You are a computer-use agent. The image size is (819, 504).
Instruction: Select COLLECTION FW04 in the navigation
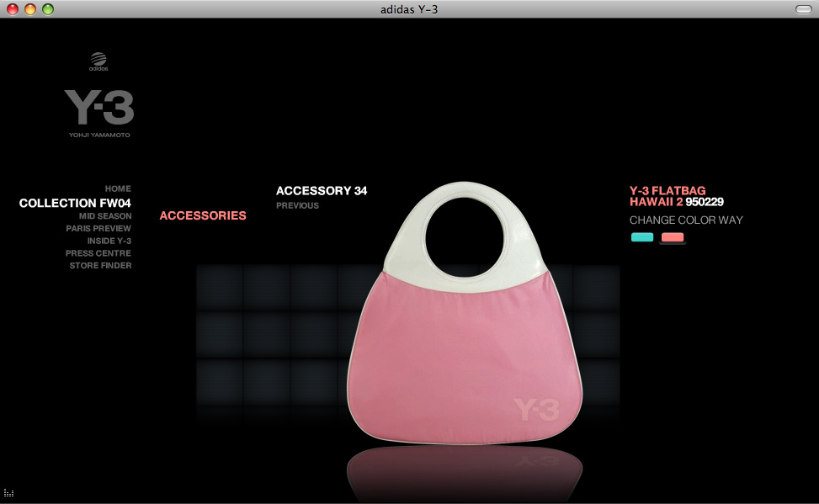point(75,203)
